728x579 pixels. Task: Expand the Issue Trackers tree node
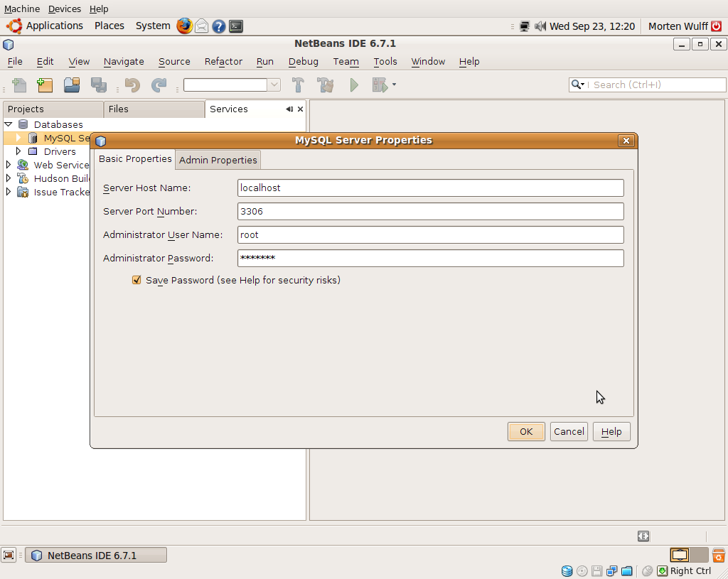(x=8, y=192)
